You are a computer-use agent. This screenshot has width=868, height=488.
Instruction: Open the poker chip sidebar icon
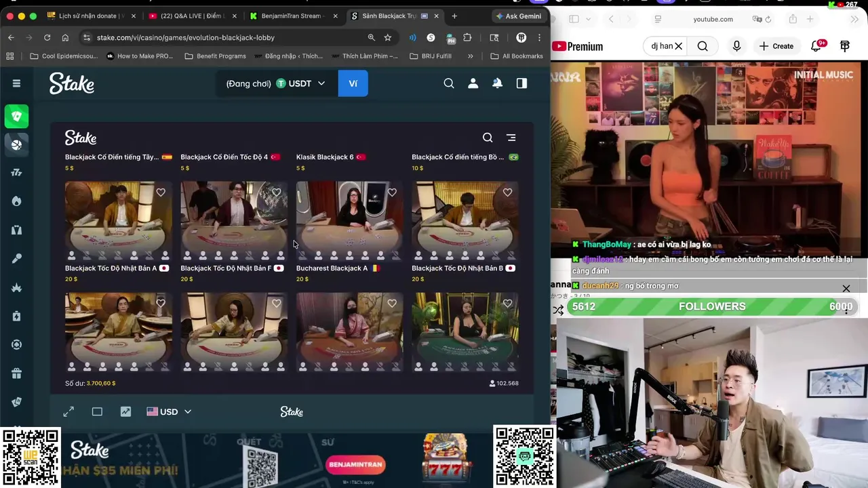pos(17,344)
